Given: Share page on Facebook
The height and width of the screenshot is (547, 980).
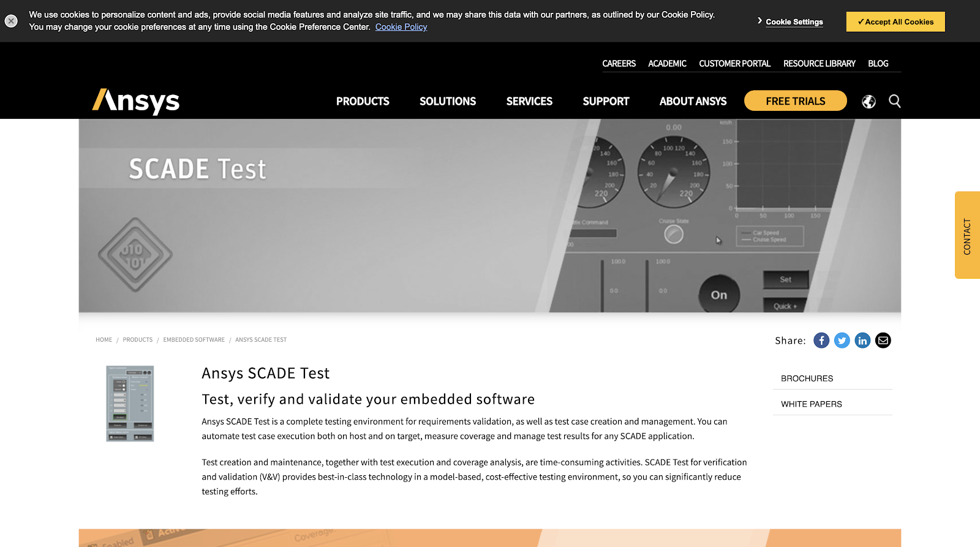Looking at the screenshot, I should [x=821, y=341].
